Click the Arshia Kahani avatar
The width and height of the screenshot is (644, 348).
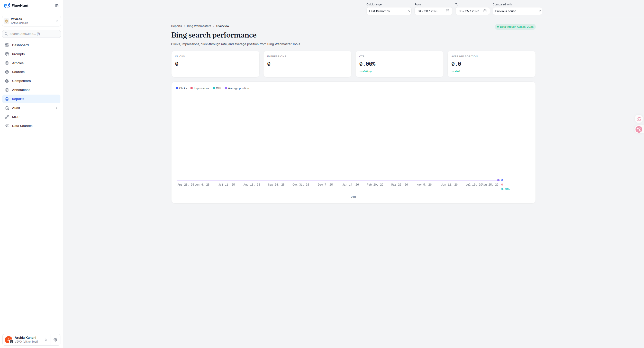pyautogui.click(x=9, y=340)
